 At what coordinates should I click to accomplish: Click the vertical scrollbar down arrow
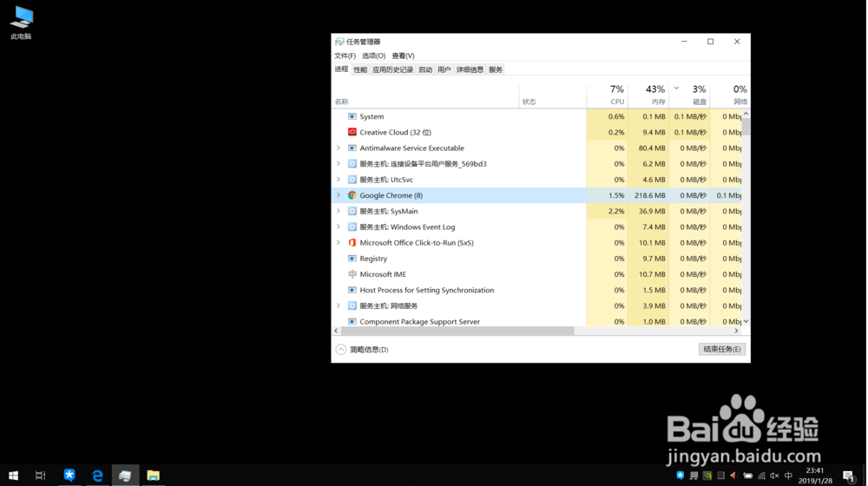(x=746, y=322)
